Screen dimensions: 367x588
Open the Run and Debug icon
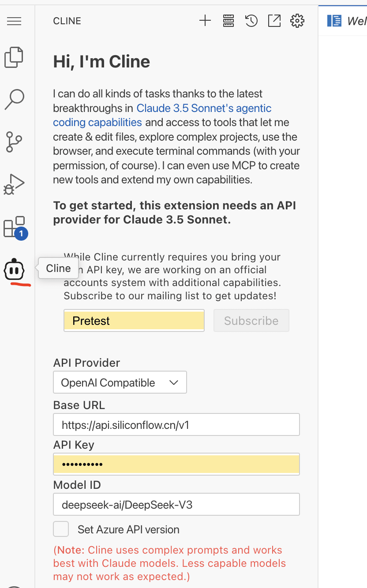point(14,184)
